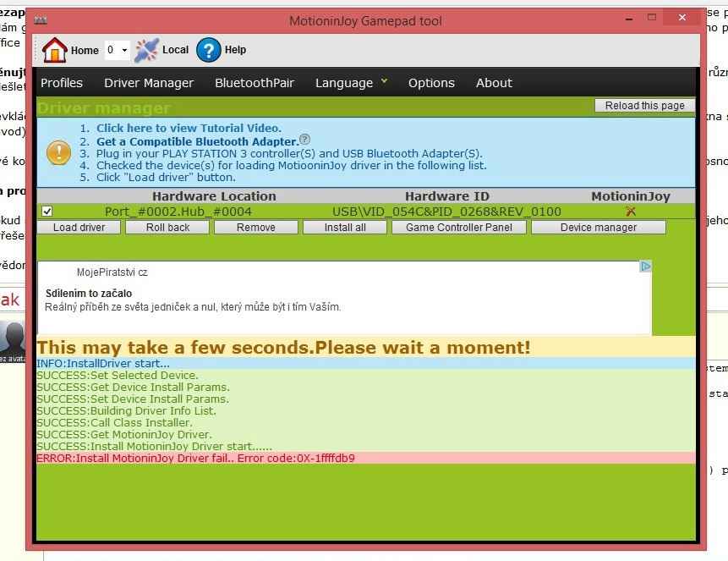The image size is (728, 561).
Task: Open the About tab
Action: (494, 83)
